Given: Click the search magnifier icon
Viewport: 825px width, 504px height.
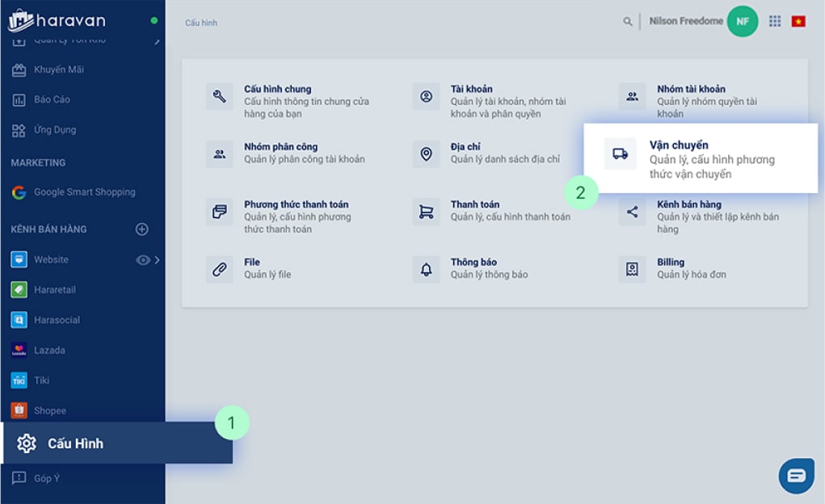Looking at the screenshot, I should 628,22.
